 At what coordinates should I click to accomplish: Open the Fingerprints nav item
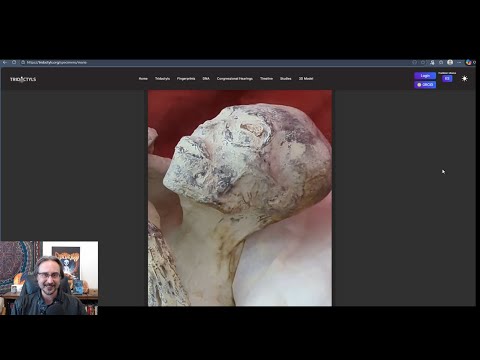[x=186, y=79]
